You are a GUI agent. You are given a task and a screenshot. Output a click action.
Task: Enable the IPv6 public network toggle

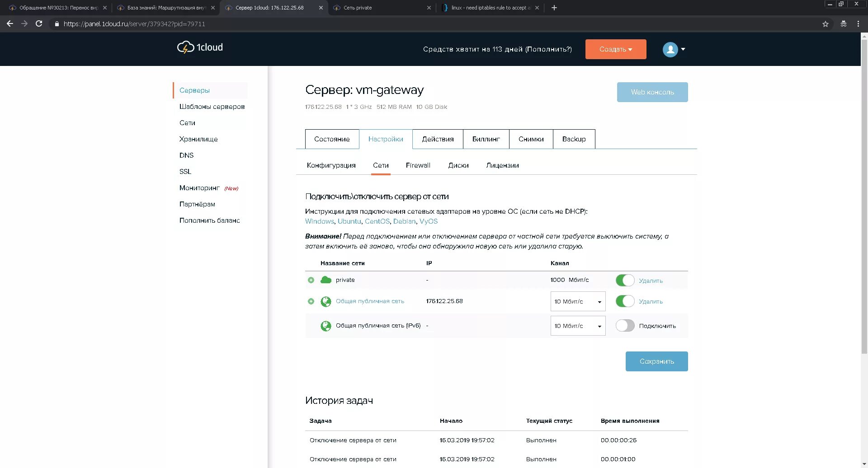pos(625,326)
